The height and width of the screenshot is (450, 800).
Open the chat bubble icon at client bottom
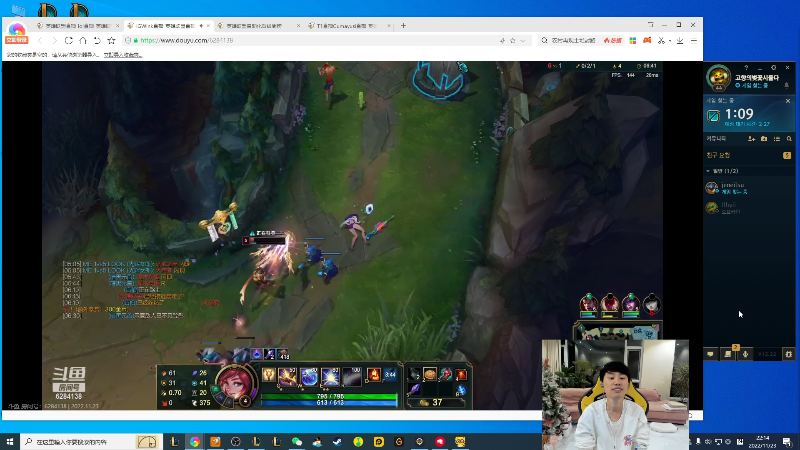click(x=710, y=354)
